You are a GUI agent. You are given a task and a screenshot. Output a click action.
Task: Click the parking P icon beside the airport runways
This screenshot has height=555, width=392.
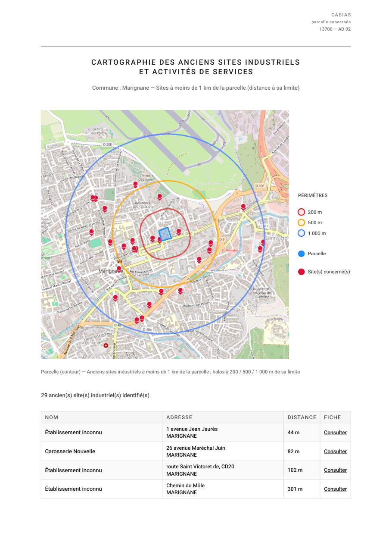point(240,139)
